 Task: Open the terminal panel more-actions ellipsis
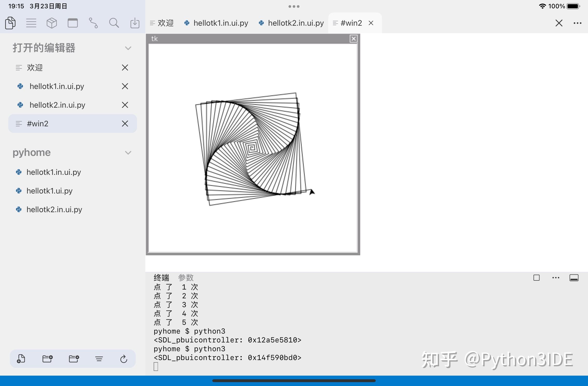coord(555,278)
